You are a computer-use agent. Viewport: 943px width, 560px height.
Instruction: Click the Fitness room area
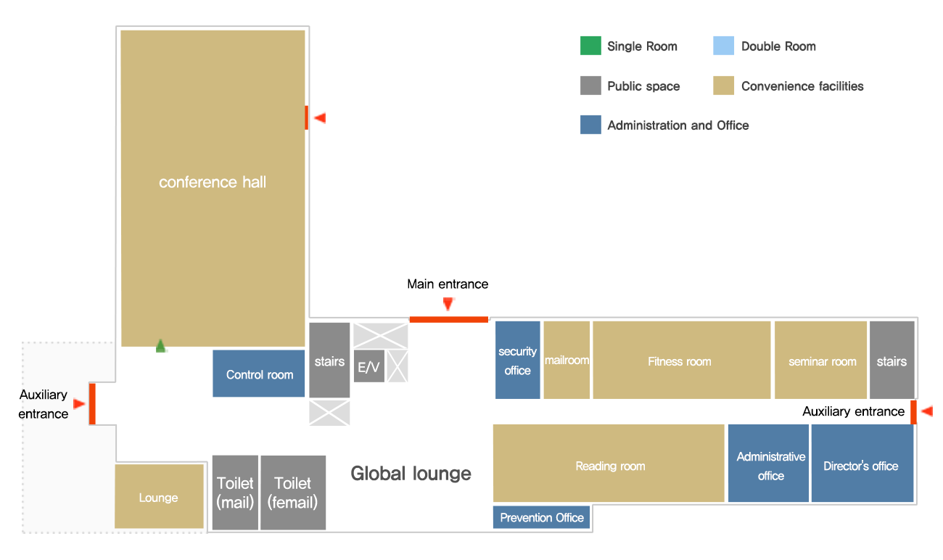(681, 360)
